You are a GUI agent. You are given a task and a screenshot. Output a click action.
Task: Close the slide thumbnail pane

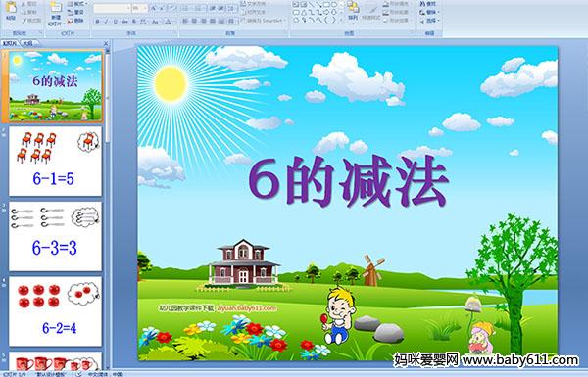pyautogui.click(x=106, y=43)
